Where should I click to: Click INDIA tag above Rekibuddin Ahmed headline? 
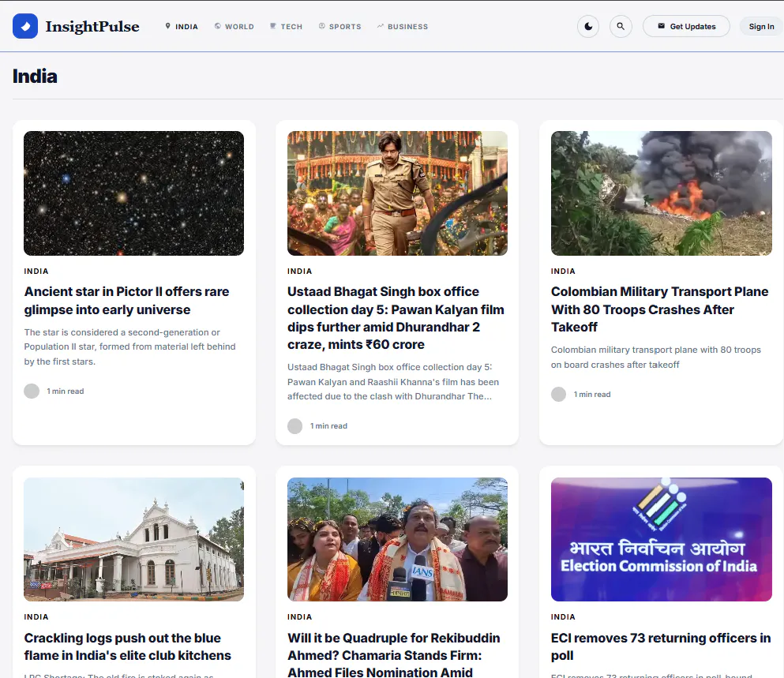coord(299,617)
